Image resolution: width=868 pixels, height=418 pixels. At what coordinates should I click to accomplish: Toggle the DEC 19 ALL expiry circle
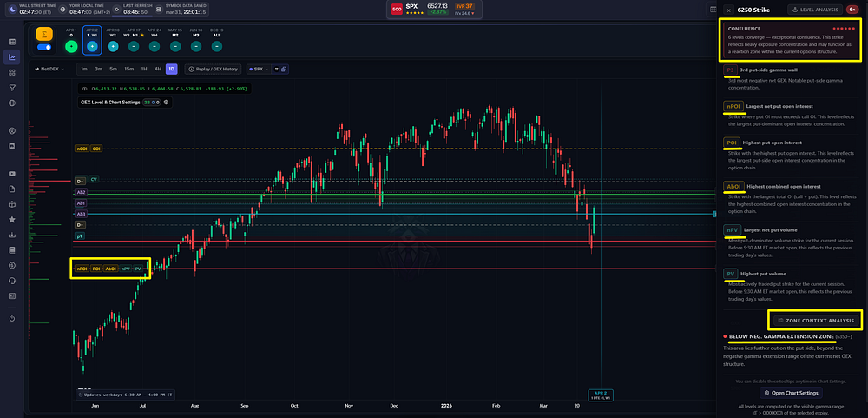coord(217,47)
